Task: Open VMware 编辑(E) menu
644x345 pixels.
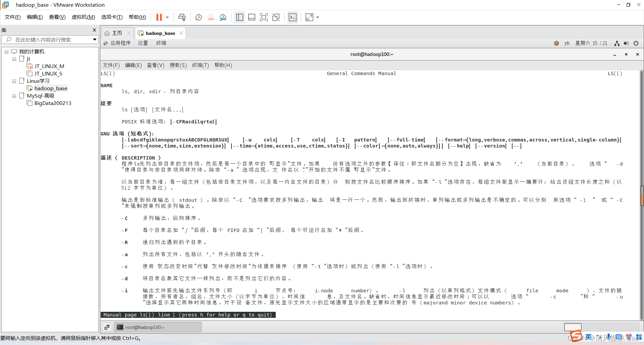Action: pyautogui.click(x=35, y=17)
